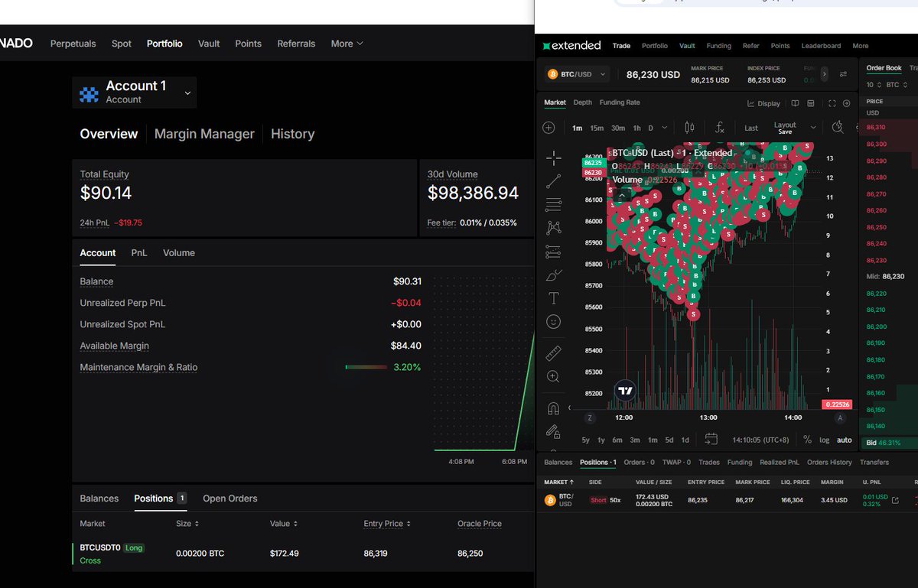Click the Display button above the chart
The image size is (918, 588).
coord(764,103)
